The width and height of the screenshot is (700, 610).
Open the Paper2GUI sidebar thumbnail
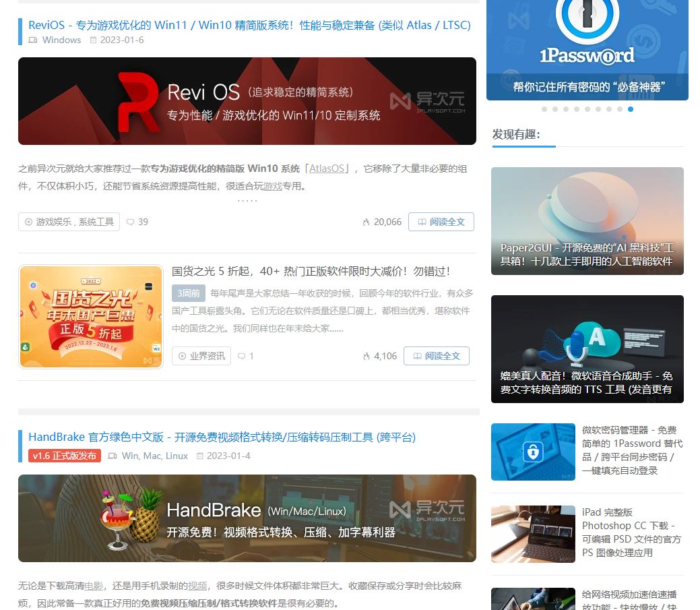(587, 220)
